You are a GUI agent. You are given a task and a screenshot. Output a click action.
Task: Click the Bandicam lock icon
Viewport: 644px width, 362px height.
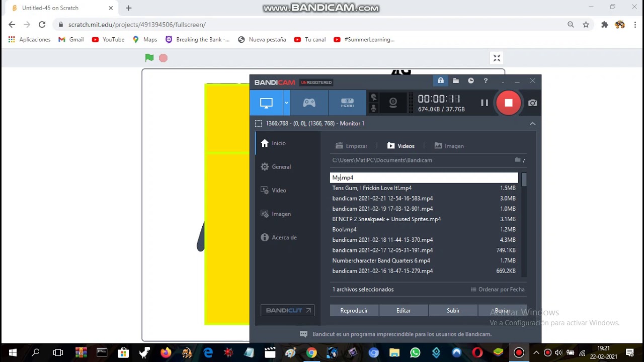point(441,81)
